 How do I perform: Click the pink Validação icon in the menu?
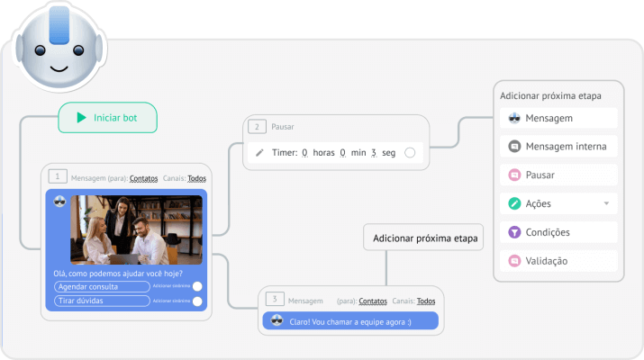[514, 261]
